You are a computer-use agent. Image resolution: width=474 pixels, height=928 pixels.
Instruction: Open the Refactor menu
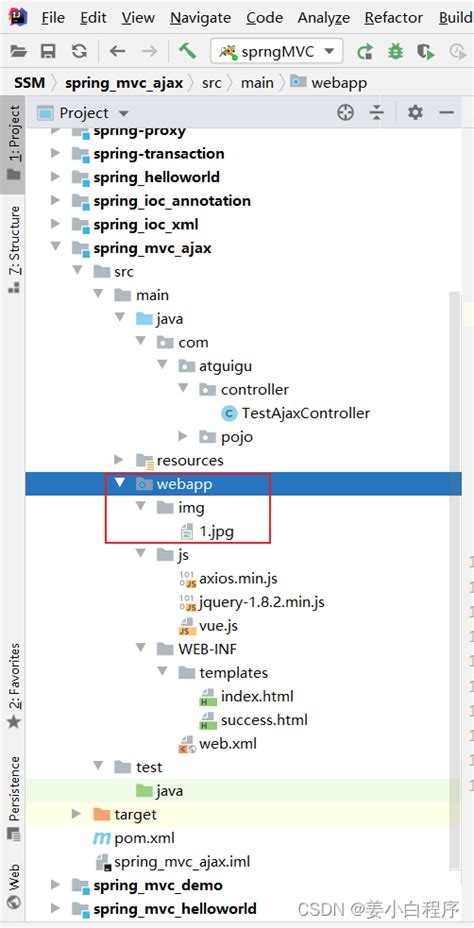[x=394, y=18]
